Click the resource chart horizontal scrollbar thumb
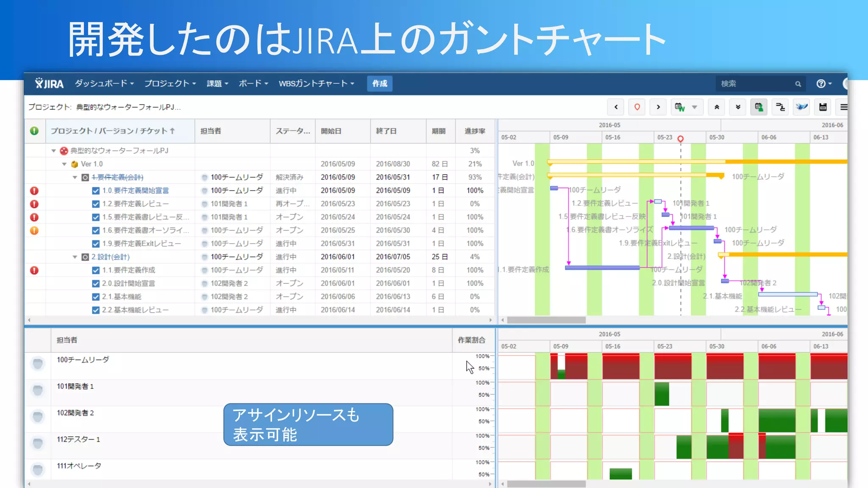Screen dimensions: 868x488 tap(546, 484)
